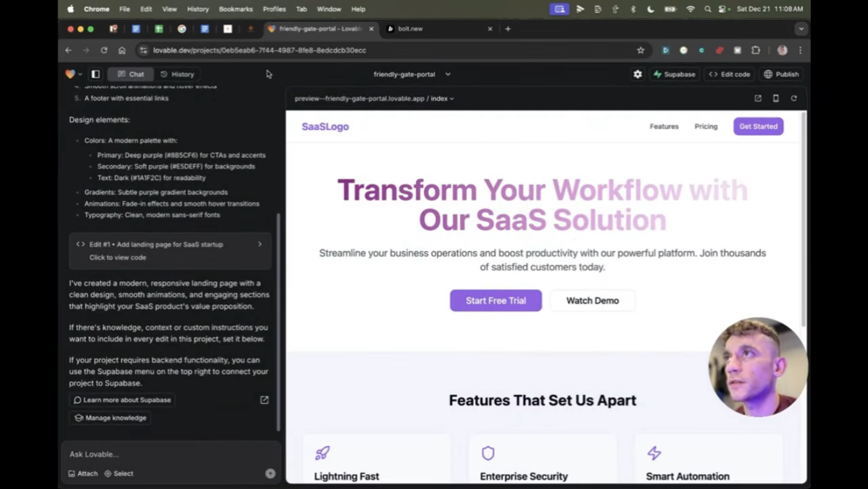The height and width of the screenshot is (489, 868).
Task: Toggle Do Not Disturb moon icon
Action: [650, 9]
